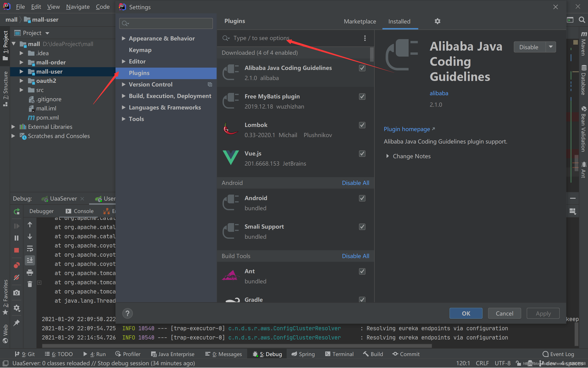Open Search Everywhere magnifier icon
This screenshot has height=368, width=588.
582,20
